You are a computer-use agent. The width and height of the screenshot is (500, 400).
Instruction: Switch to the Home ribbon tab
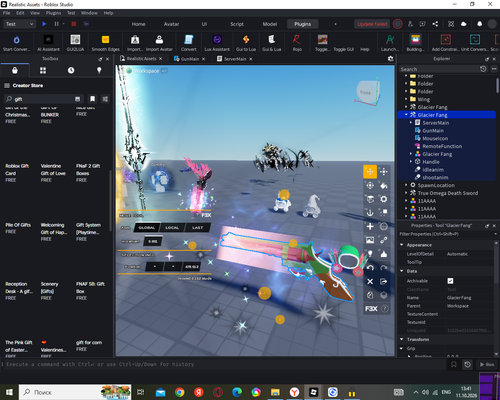(x=138, y=24)
